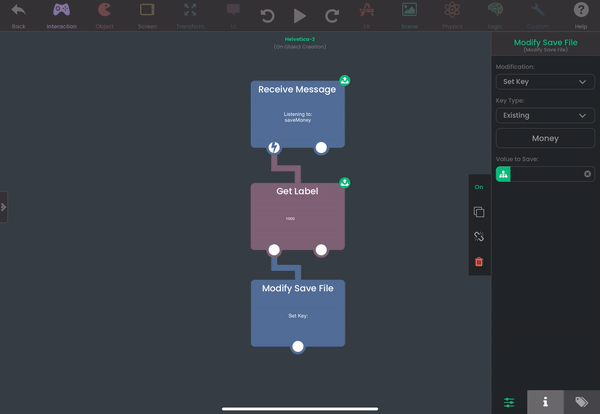Open the Transform behaviors category

[190, 15]
